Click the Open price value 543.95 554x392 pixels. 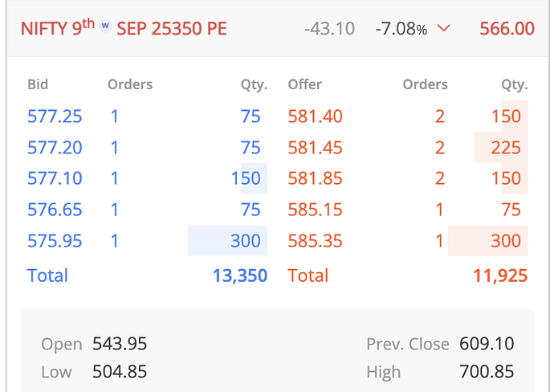click(120, 344)
